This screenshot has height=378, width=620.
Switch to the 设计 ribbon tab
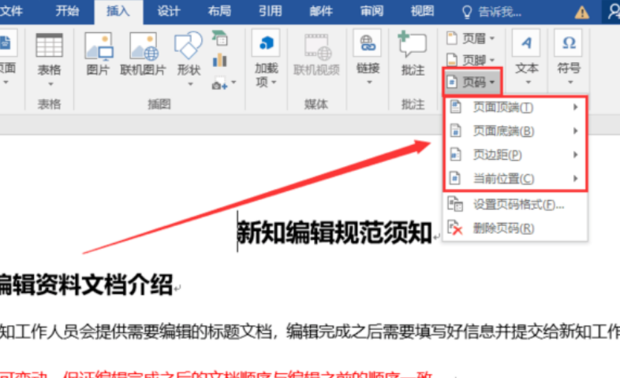(169, 11)
